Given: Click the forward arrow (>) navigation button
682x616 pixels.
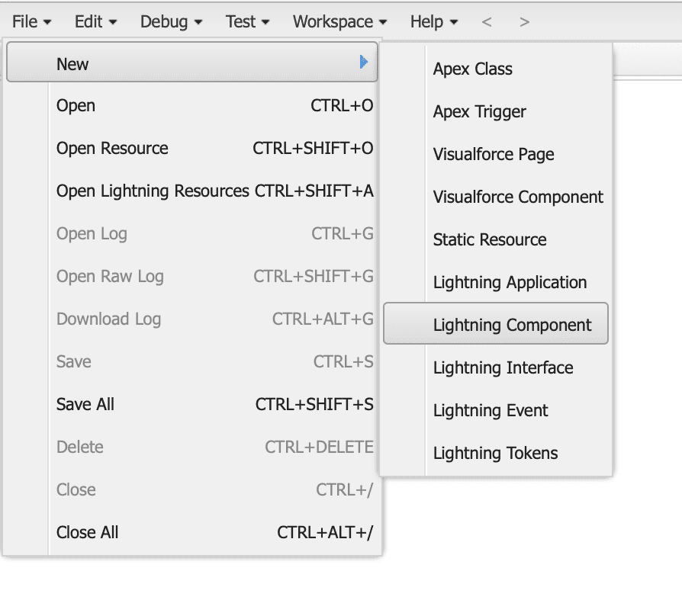Looking at the screenshot, I should pyautogui.click(x=525, y=22).
